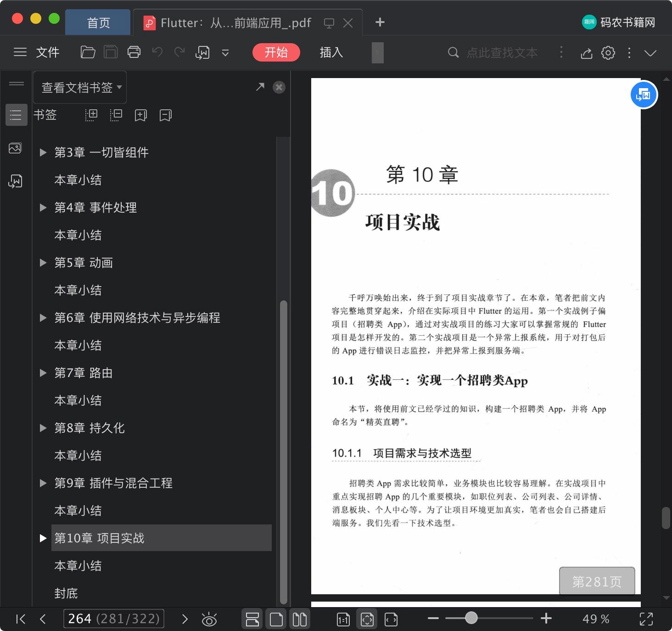Expand 第8章 持久化 bookmark
Image resolution: width=672 pixels, height=631 pixels.
click(x=43, y=428)
